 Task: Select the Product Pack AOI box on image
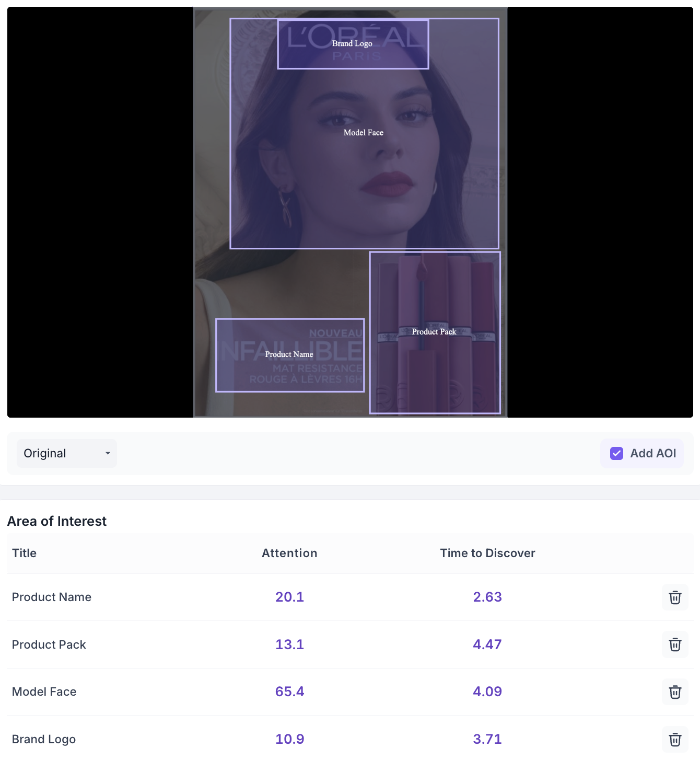point(435,332)
